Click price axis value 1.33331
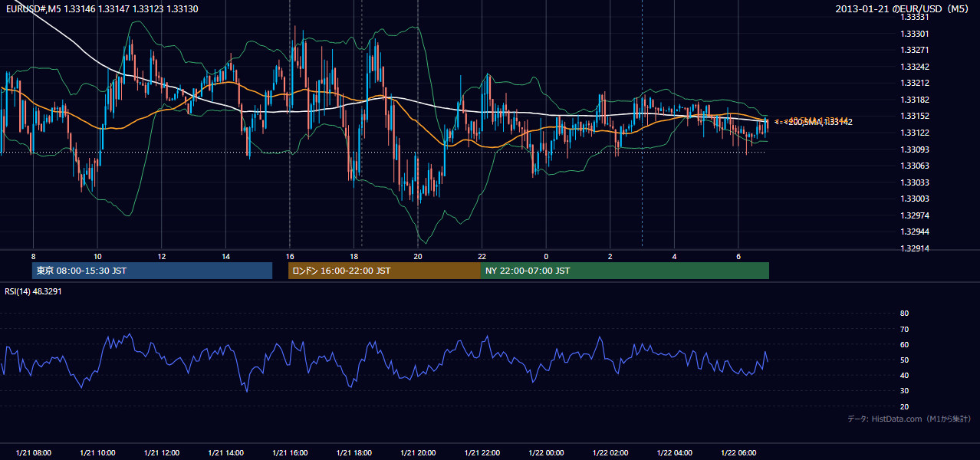 coord(915,17)
